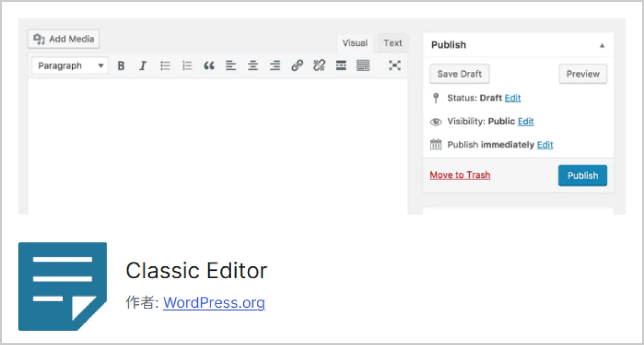Collapse the Publish panel
The height and width of the screenshot is (345, 644).
pos(602,45)
